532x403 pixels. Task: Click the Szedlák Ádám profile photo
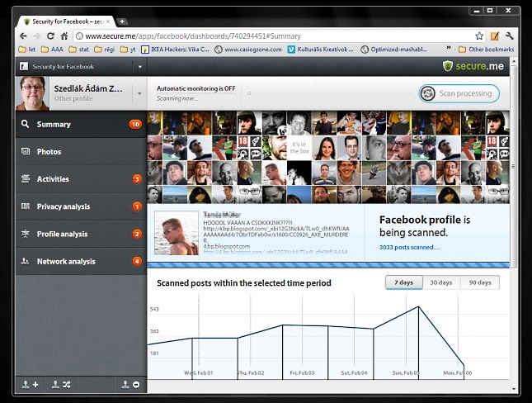coord(32,93)
